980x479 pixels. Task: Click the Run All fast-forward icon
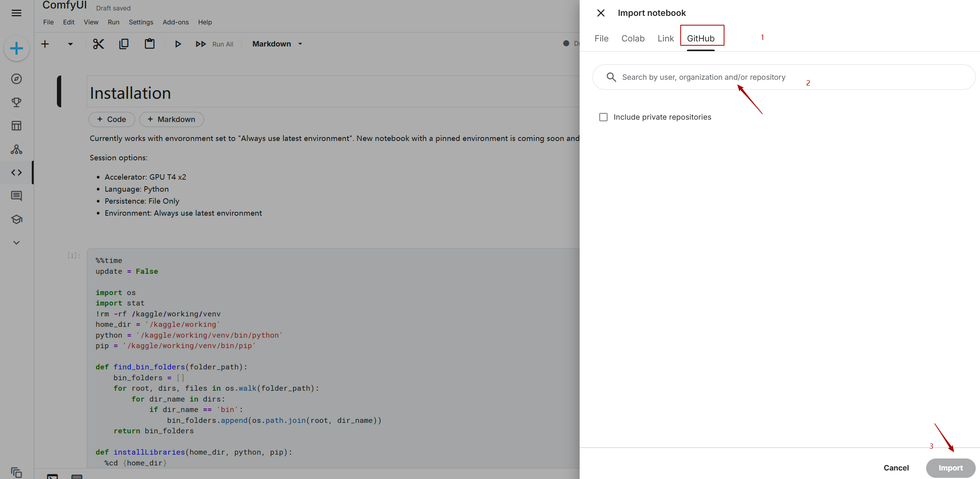(201, 44)
